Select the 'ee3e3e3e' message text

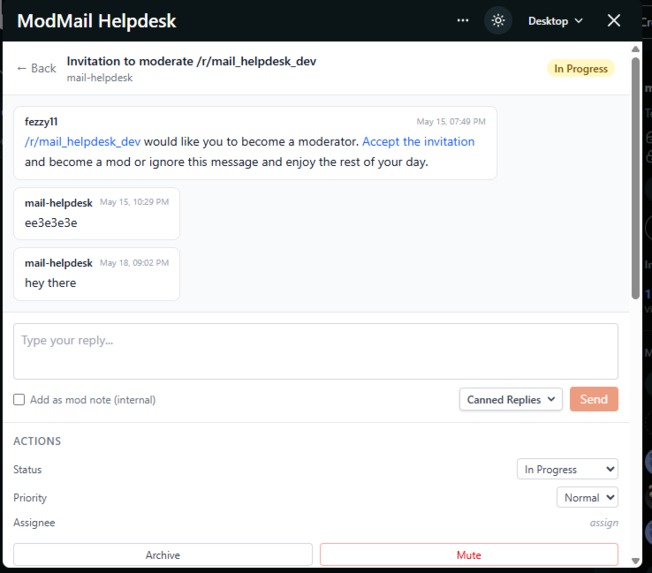pos(51,223)
